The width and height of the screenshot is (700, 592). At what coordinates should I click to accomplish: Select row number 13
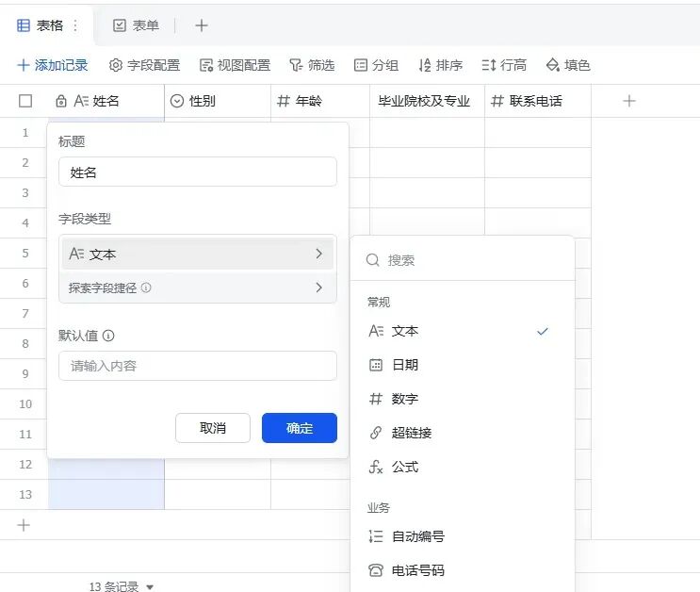pos(25,495)
